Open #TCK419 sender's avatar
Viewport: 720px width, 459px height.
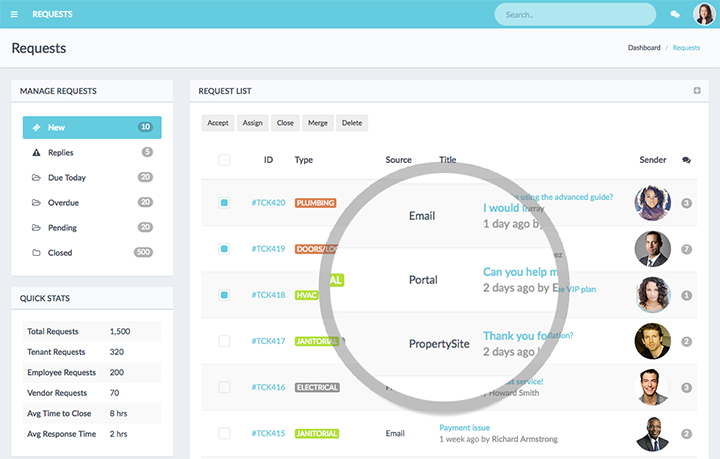pyautogui.click(x=652, y=249)
